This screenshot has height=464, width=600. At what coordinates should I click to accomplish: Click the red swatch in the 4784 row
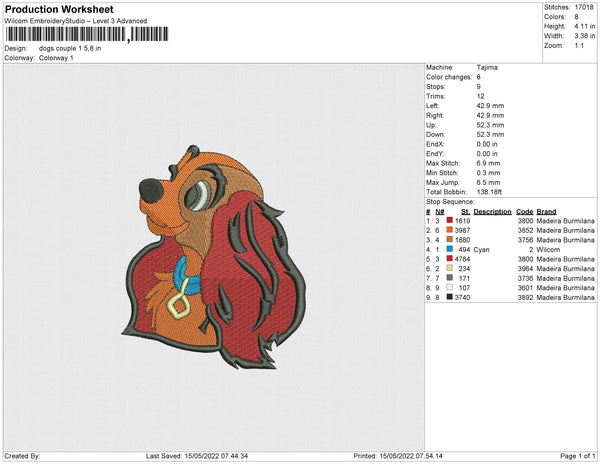tap(450, 259)
